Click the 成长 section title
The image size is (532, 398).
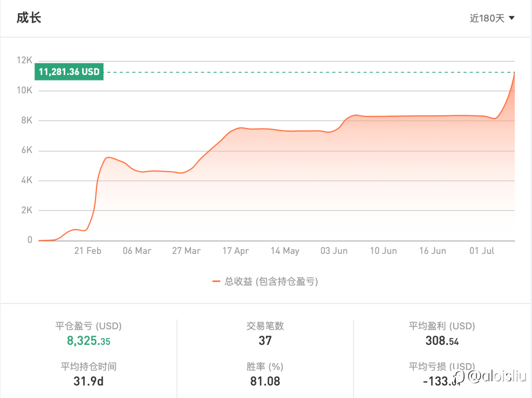tap(29, 18)
